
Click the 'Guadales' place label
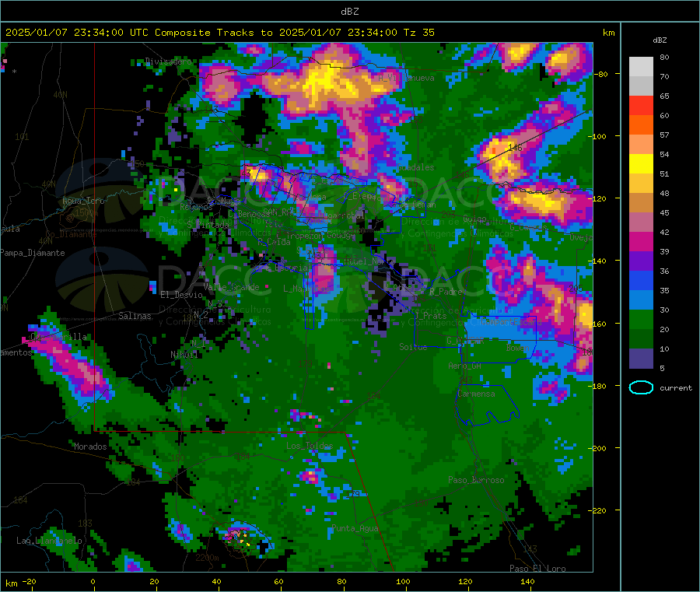coord(415,167)
